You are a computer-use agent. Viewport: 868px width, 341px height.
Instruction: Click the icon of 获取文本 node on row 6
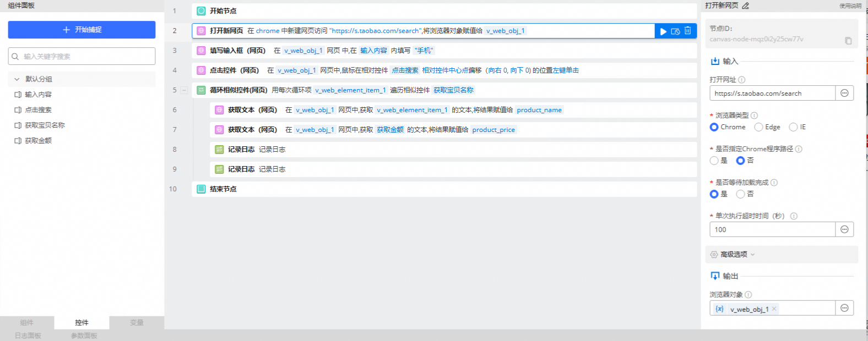pyautogui.click(x=219, y=110)
